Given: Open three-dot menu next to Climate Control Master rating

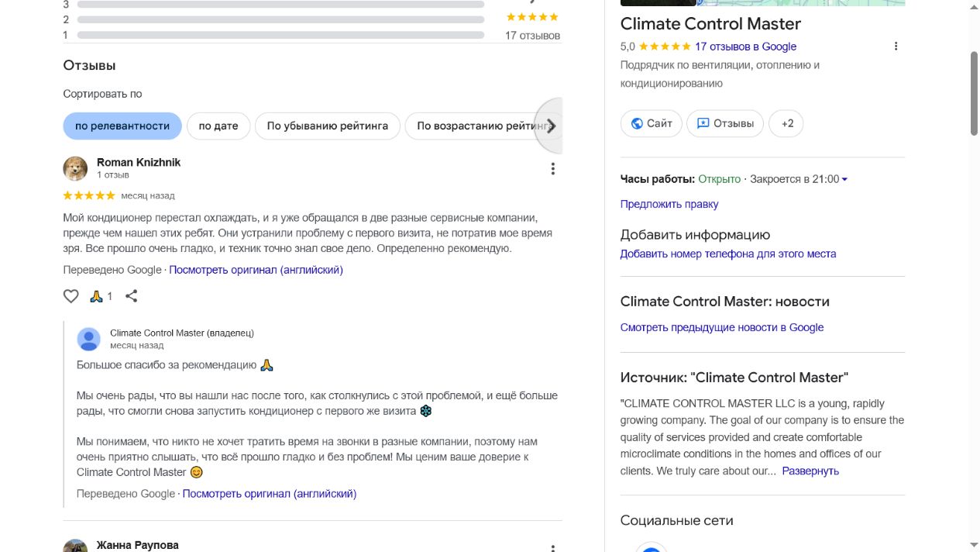Looking at the screenshot, I should (896, 47).
